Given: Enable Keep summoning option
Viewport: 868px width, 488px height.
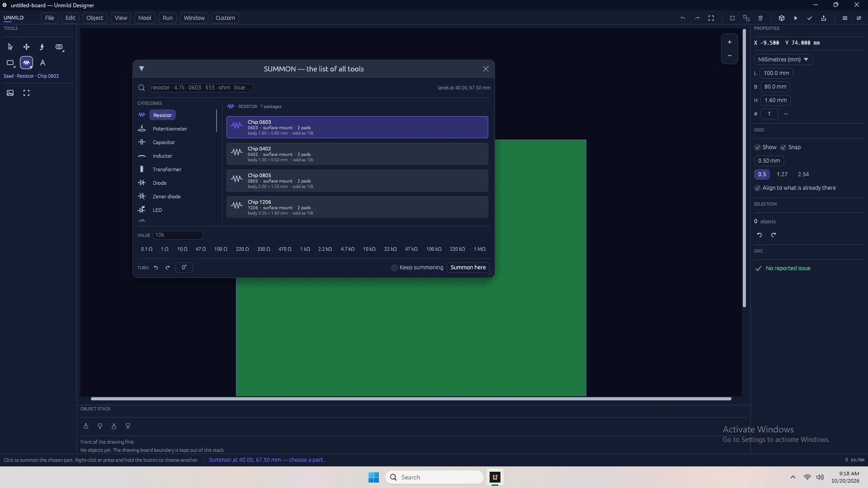Looking at the screenshot, I should (394, 267).
